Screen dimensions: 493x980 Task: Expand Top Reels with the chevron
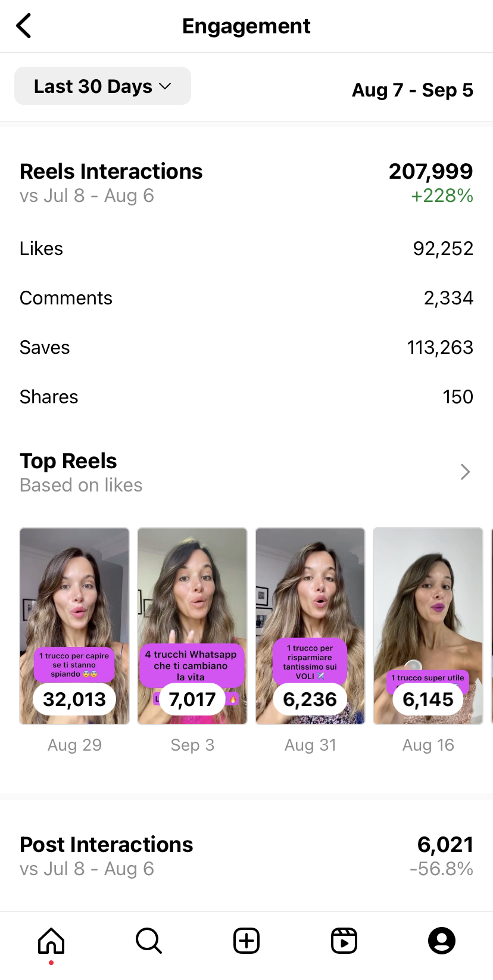tap(466, 472)
